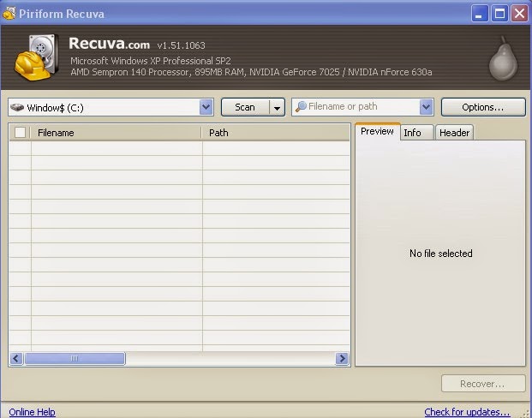
Task: Click the Check for updates... link
Action: pyautogui.click(x=467, y=412)
